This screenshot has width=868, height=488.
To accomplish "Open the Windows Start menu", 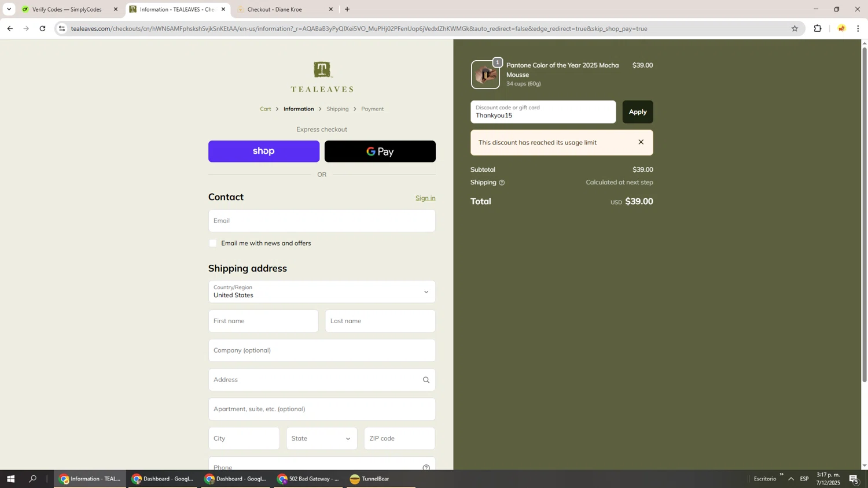I will [x=10, y=479].
